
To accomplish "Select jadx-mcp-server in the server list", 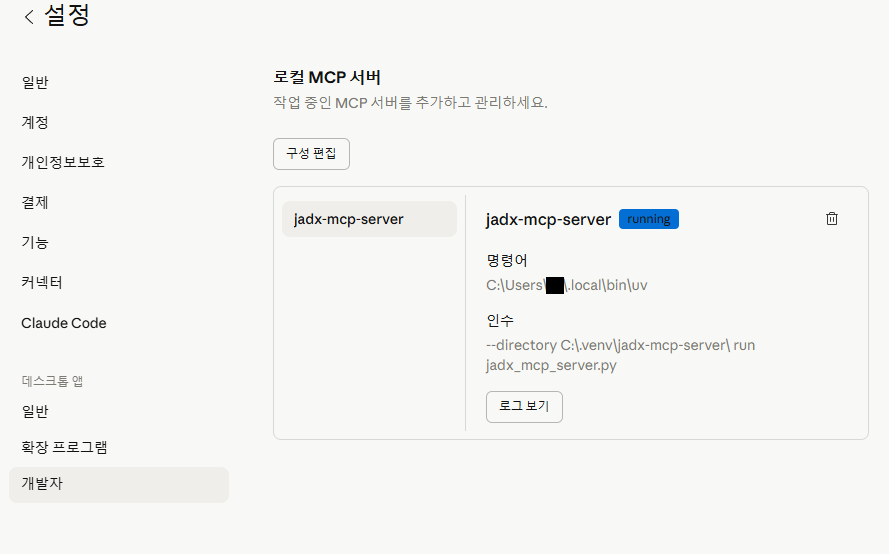I will point(369,219).
